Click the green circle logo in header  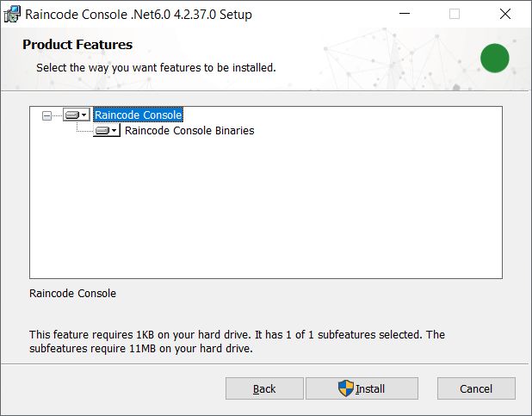pyautogui.click(x=494, y=58)
